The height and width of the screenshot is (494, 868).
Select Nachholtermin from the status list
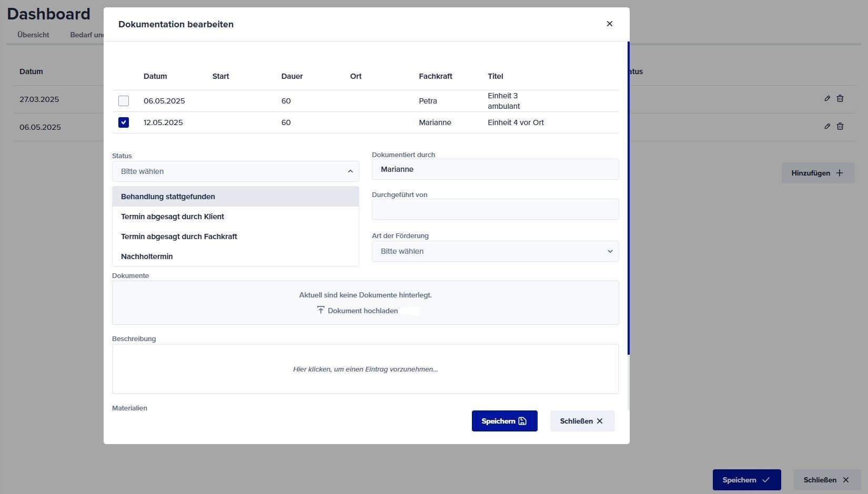(147, 256)
